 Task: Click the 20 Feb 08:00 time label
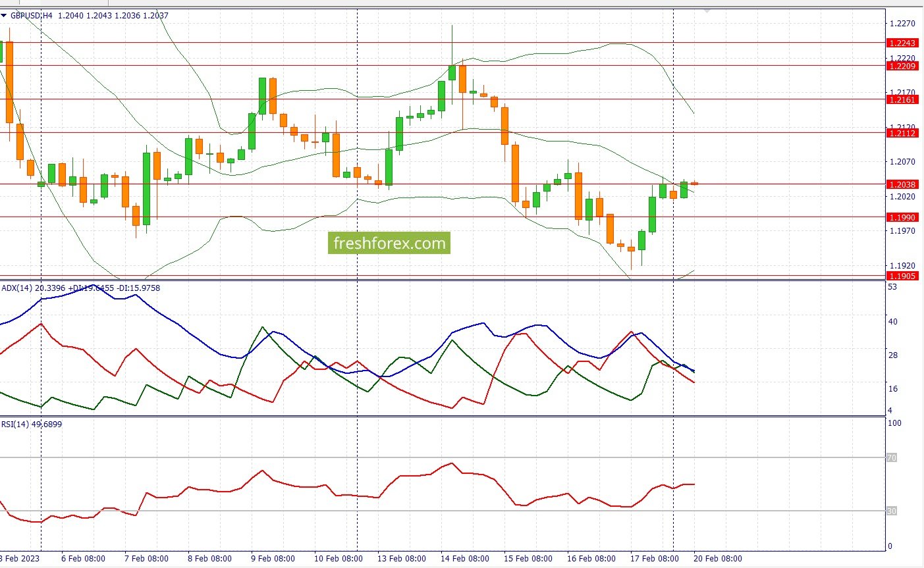pos(718,559)
